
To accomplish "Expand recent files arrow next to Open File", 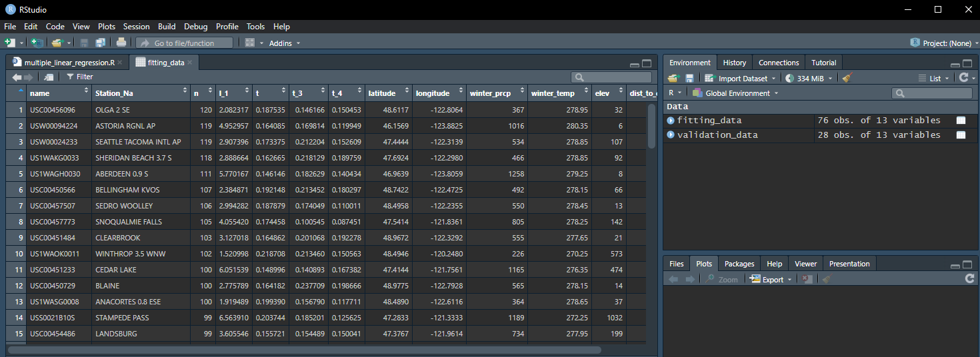I will tap(69, 43).
